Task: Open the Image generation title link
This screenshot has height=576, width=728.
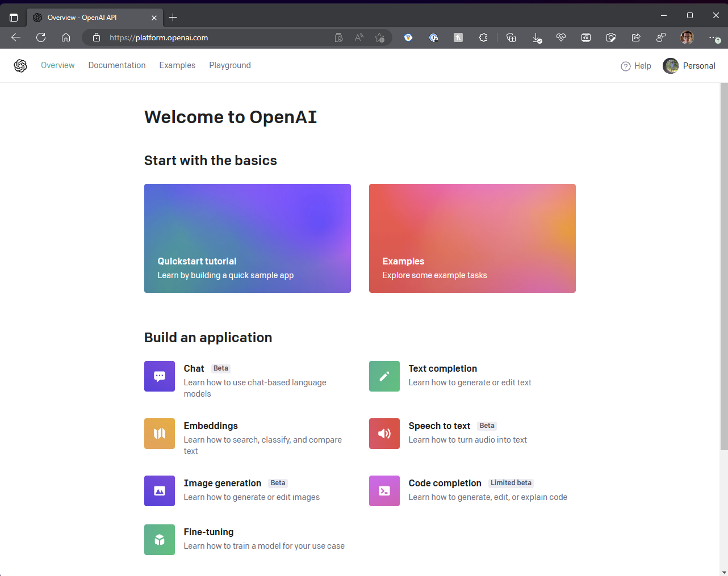Action: 223,483
